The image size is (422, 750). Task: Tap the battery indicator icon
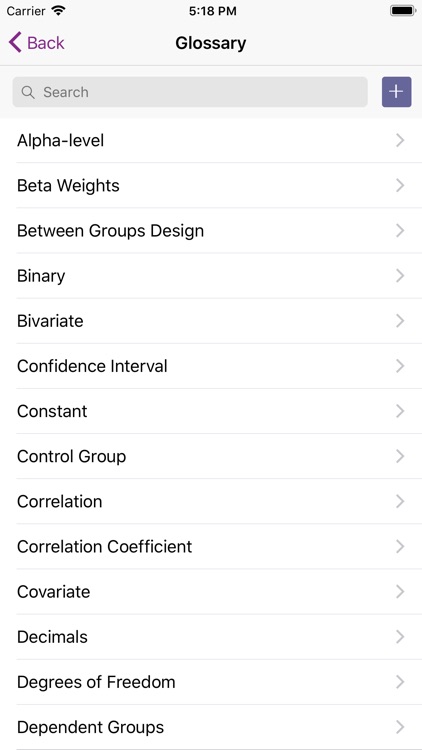pos(403,11)
